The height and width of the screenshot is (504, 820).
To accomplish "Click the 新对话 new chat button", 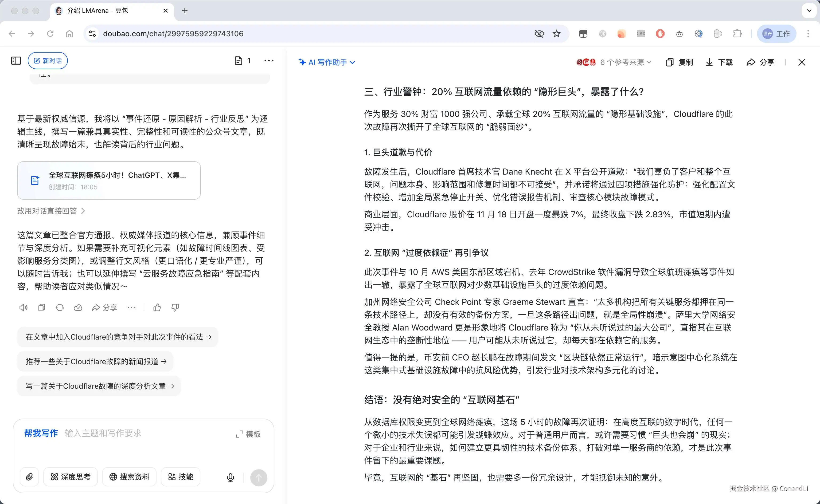I will pyautogui.click(x=48, y=61).
